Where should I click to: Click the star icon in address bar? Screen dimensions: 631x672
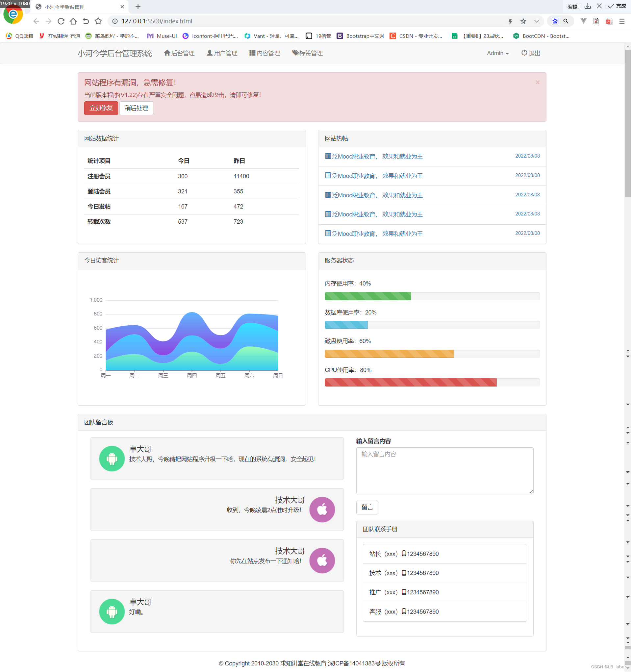point(523,21)
